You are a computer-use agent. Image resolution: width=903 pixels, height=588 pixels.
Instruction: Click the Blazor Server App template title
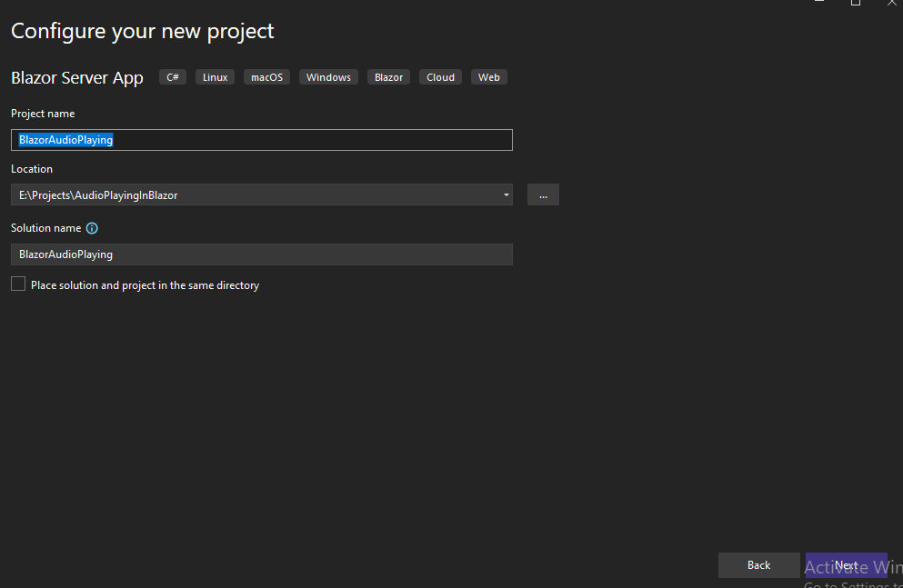(77, 77)
